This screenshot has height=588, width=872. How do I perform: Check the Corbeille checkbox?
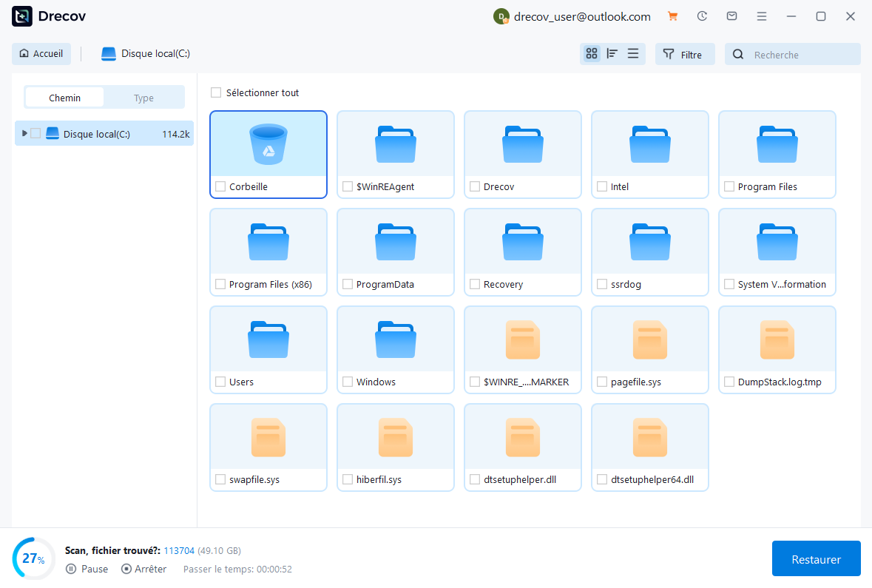[x=220, y=186]
